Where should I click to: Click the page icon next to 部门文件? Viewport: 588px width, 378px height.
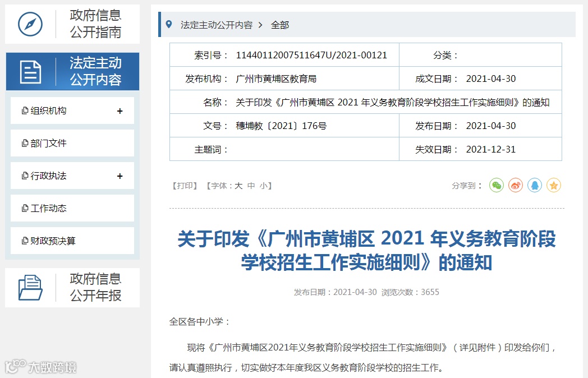pyautogui.click(x=25, y=143)
